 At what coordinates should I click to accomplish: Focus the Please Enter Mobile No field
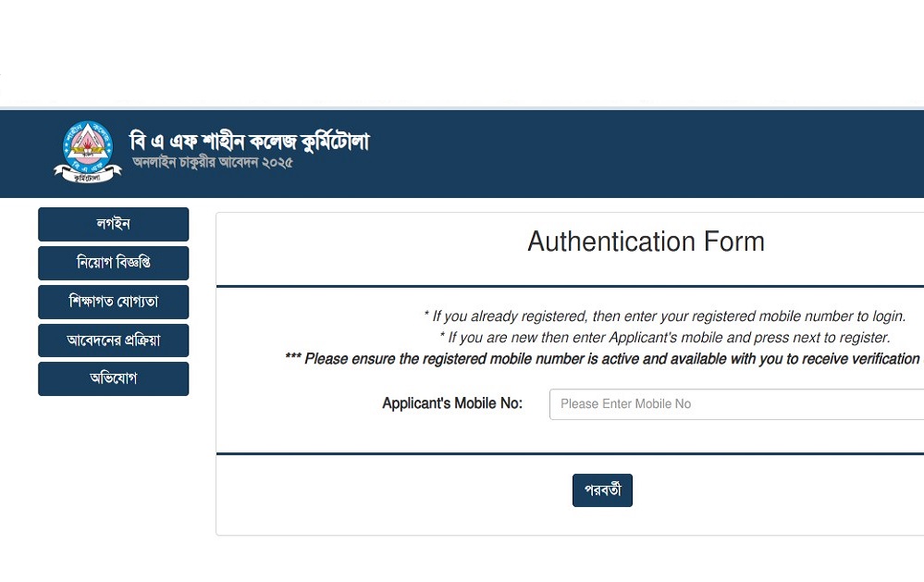736,404
